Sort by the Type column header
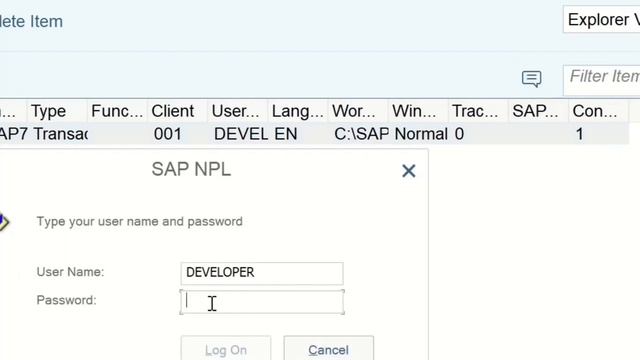 tap(57, 111)
